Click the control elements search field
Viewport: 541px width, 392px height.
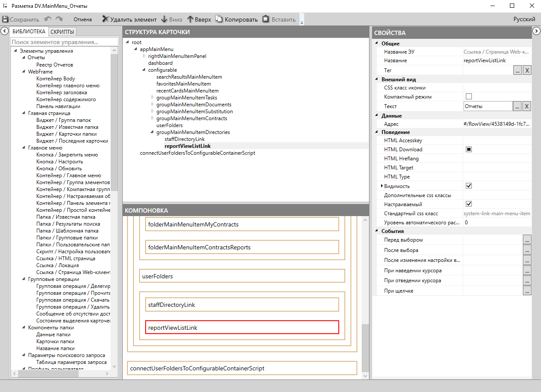coord(64,42)
